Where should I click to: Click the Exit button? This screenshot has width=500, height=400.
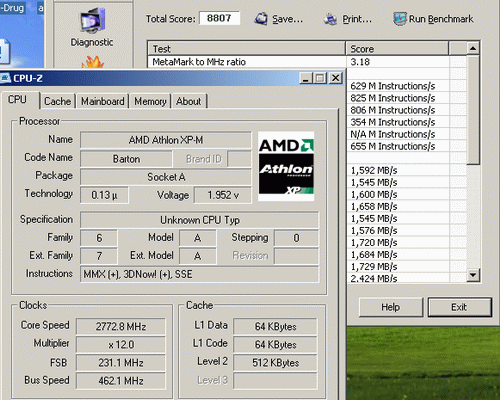(x=459, y=307)
